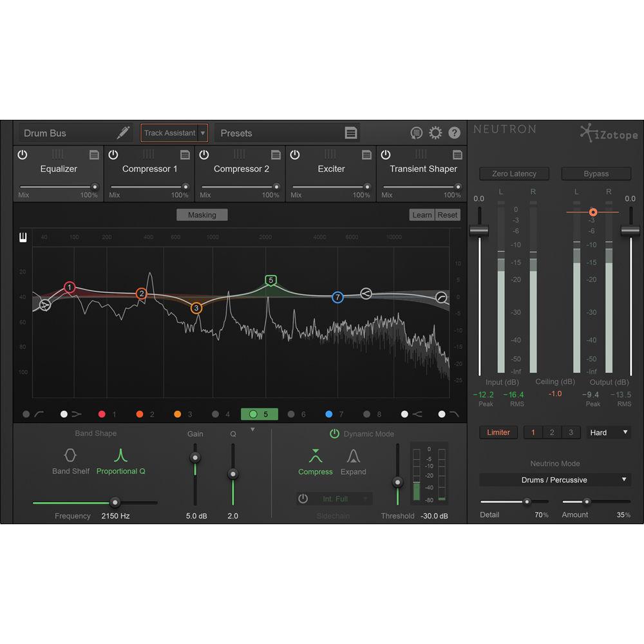Click the Masking button
The width and height of the screenshot is (644, 644).
click(x=202, y=214)
